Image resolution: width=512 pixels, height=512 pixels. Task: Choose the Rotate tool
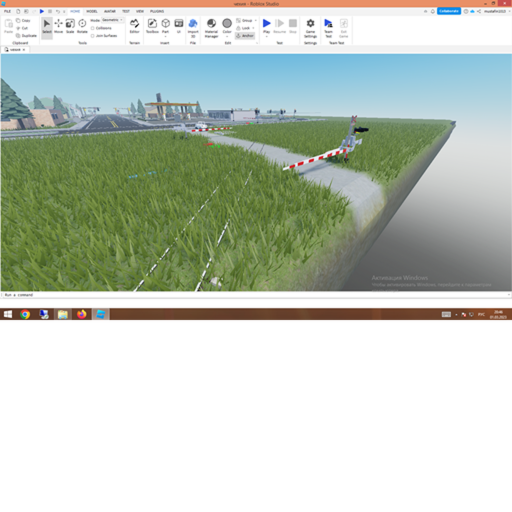click(82, 26)
